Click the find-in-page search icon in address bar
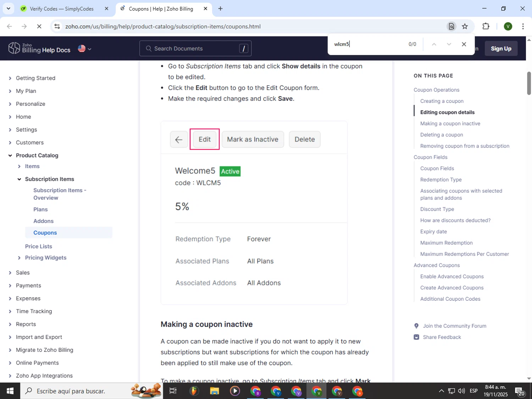This screenshot has height=399, width=532. (451, 26)
